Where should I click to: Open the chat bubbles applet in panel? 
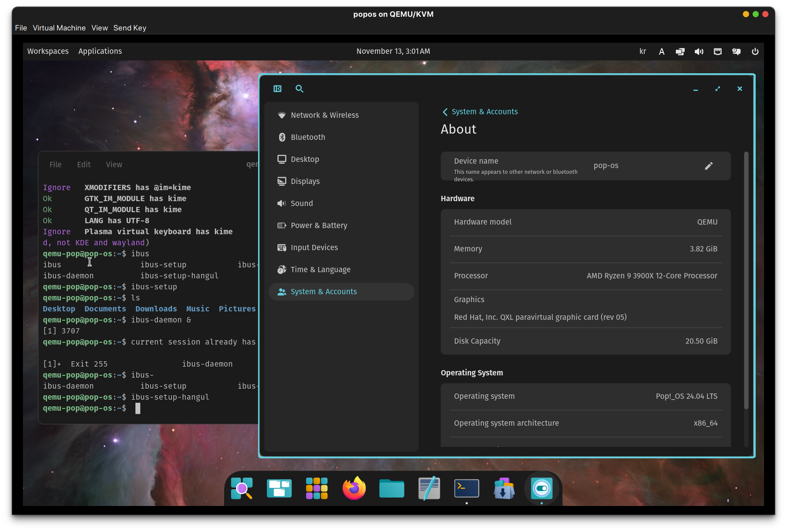point(736,52)
